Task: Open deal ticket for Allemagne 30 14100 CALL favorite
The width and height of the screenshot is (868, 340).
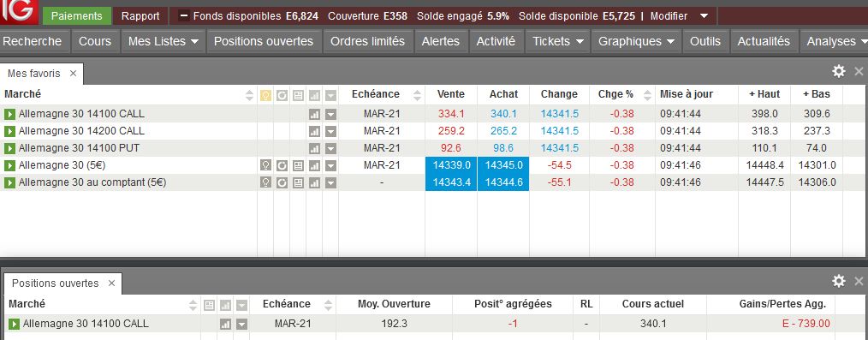Action: [9, 114]
